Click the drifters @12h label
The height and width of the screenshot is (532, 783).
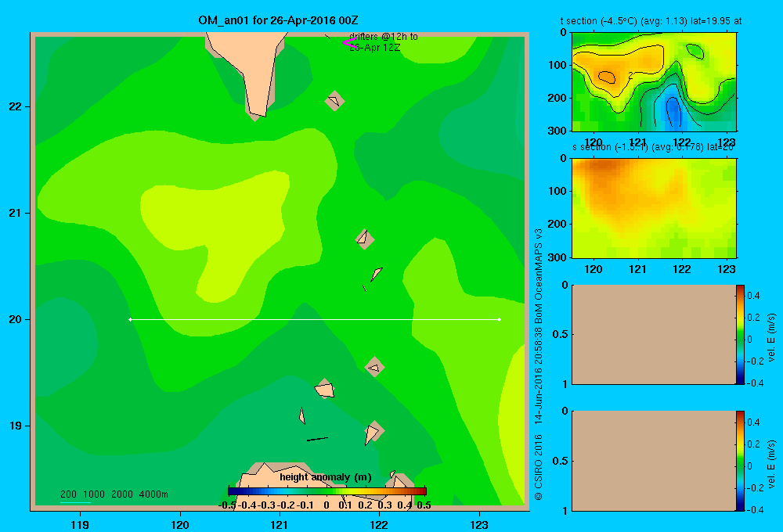pyautogui.click(x=384, y=42)
